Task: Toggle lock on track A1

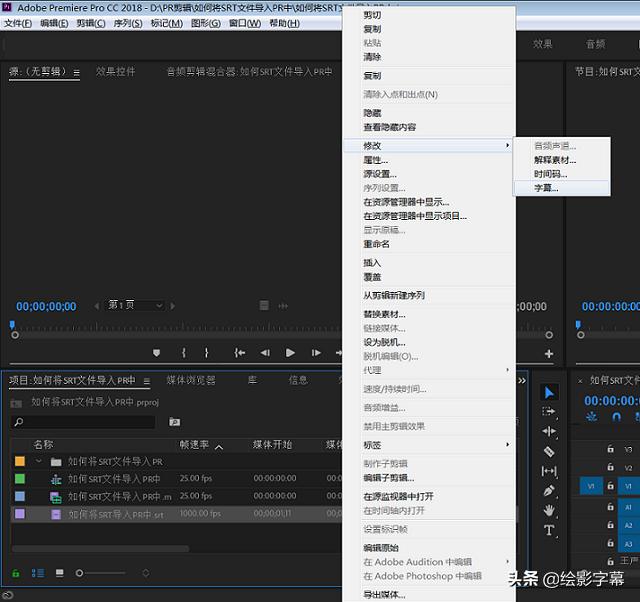Action: (x=611, y=506)
